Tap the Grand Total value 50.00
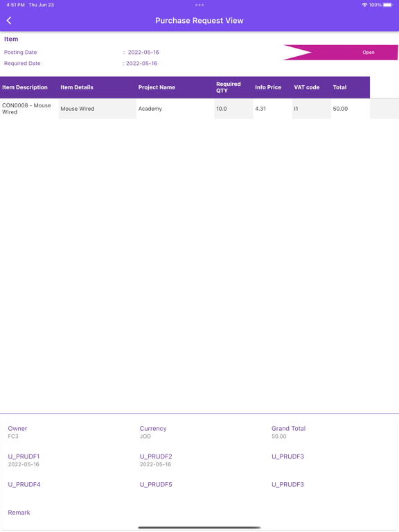The image size is (399, 532). click(x=279, y=436)
